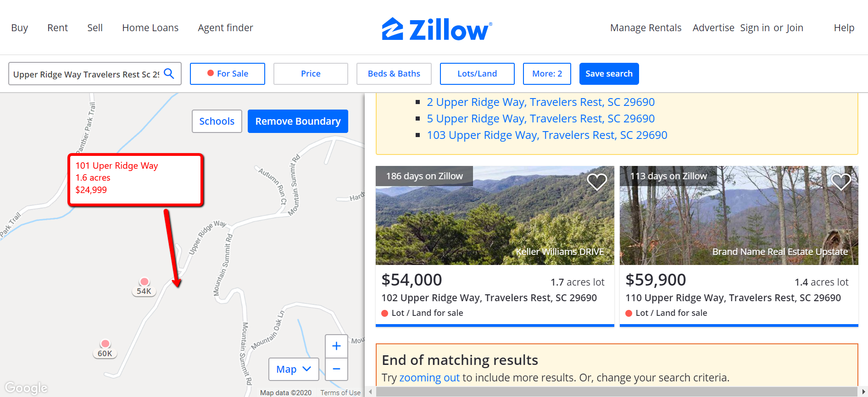Save 102 Upper Ridge Way with heart
The height and width of the screenshot is (397, 868).
click(597, 182)
